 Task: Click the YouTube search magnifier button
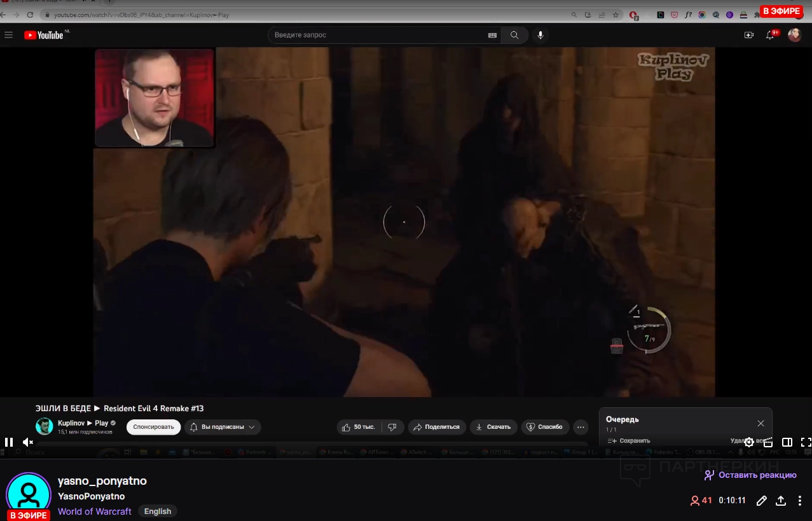click(x=514, y=35)
